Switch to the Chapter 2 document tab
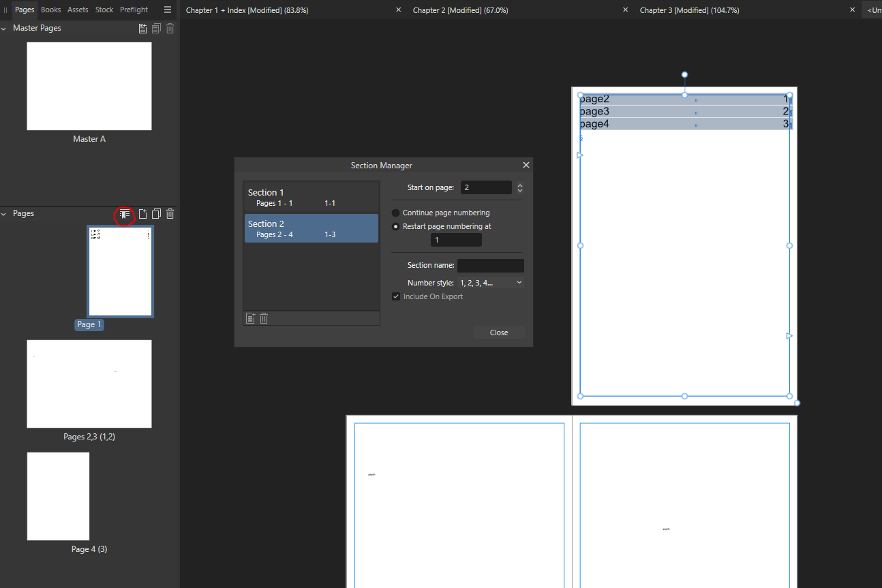Screen dimensions: 882x588 tap(460, 10)
